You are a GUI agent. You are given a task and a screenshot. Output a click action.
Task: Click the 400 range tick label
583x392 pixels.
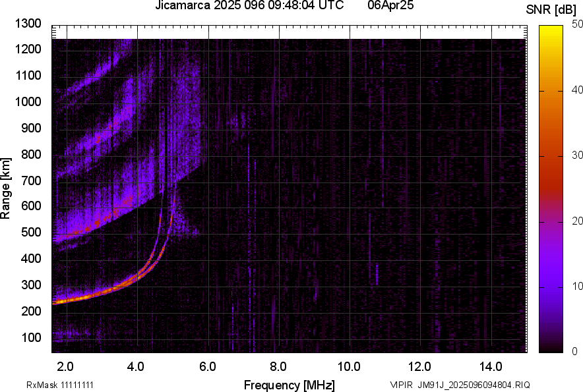pos(31,258)
